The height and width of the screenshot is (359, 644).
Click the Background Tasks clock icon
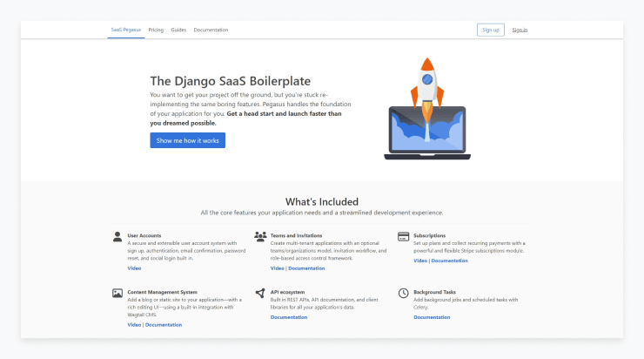[x=403, y=293]
